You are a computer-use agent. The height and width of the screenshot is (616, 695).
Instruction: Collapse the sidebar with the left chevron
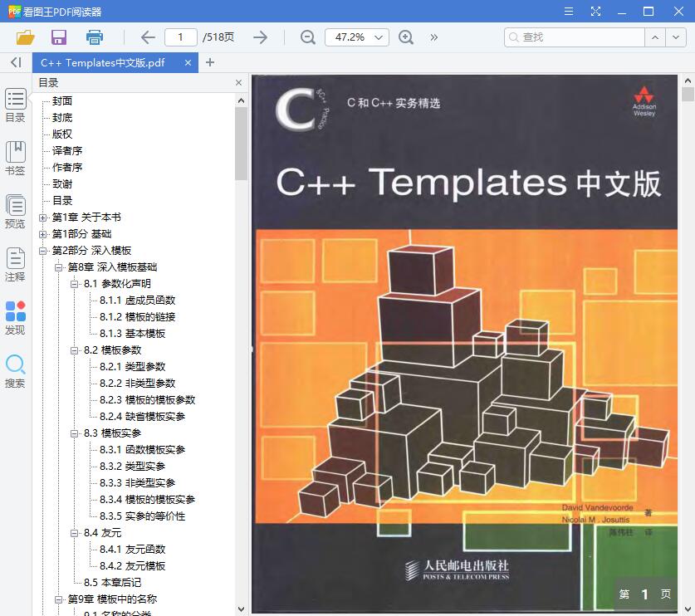15,62
